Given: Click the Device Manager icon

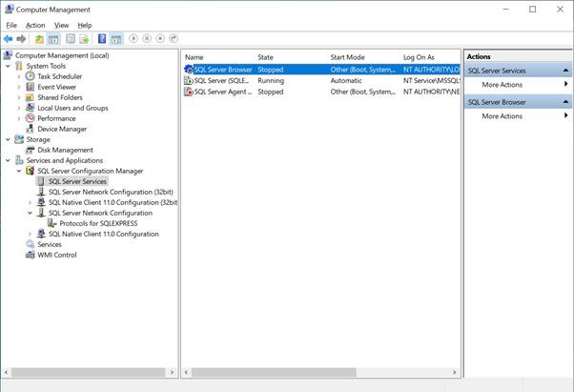Looking at the screenshot, I should click(x=30, y=129).
